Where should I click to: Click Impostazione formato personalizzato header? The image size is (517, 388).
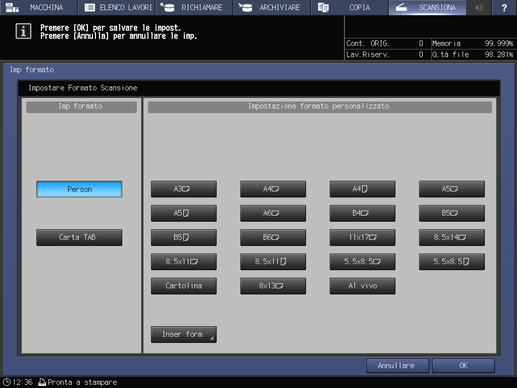click(320, 107)
